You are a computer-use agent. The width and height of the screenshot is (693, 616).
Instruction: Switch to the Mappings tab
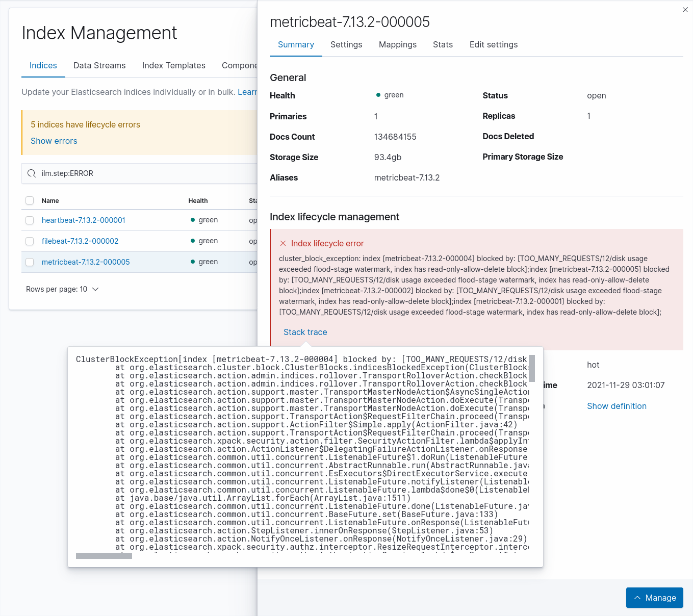(398, 45)
